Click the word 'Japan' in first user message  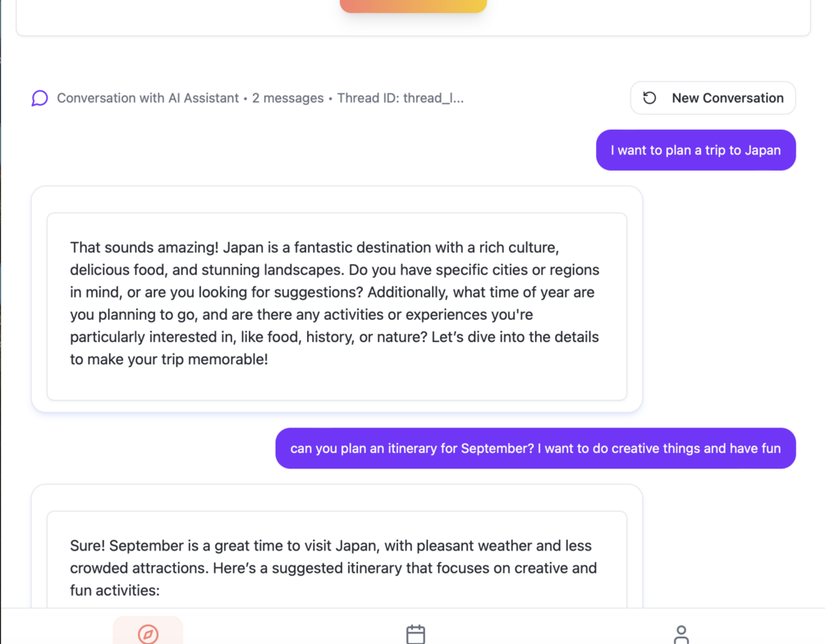(761, 150)
